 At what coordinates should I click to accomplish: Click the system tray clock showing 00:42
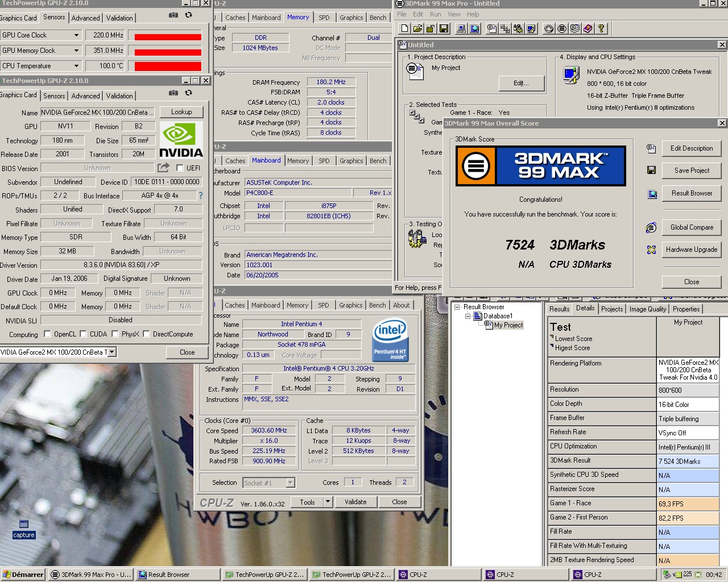click(714, 575)
